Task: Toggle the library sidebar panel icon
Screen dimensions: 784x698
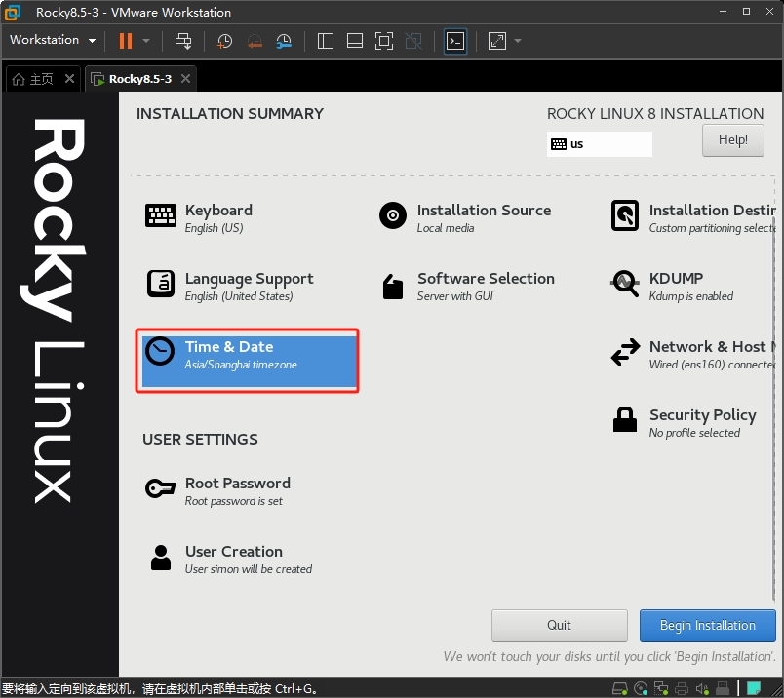Action: pyautogui.click(x=326, y=41)
